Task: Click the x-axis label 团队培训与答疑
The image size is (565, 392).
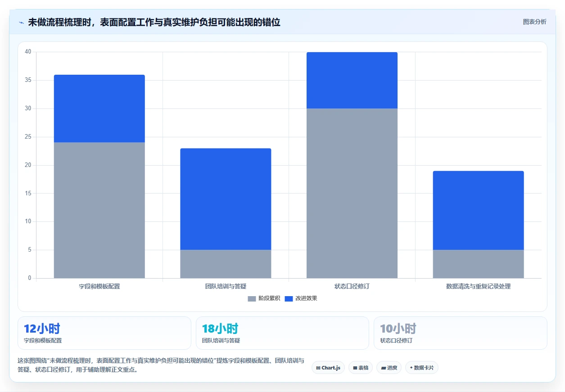Action: (x=226, y=286)
